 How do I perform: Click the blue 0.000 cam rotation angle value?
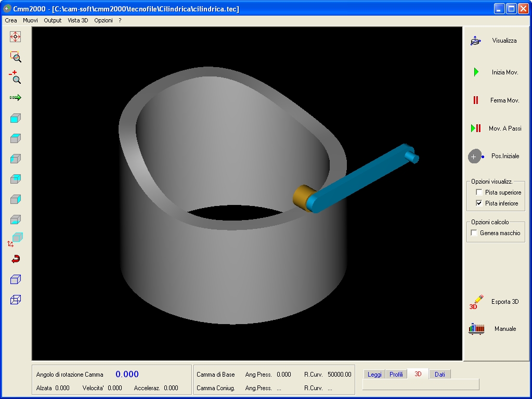pos(127,374)
